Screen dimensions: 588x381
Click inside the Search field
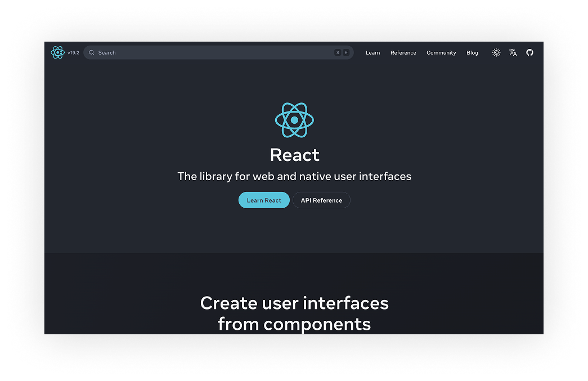click(x=197, y=52)
